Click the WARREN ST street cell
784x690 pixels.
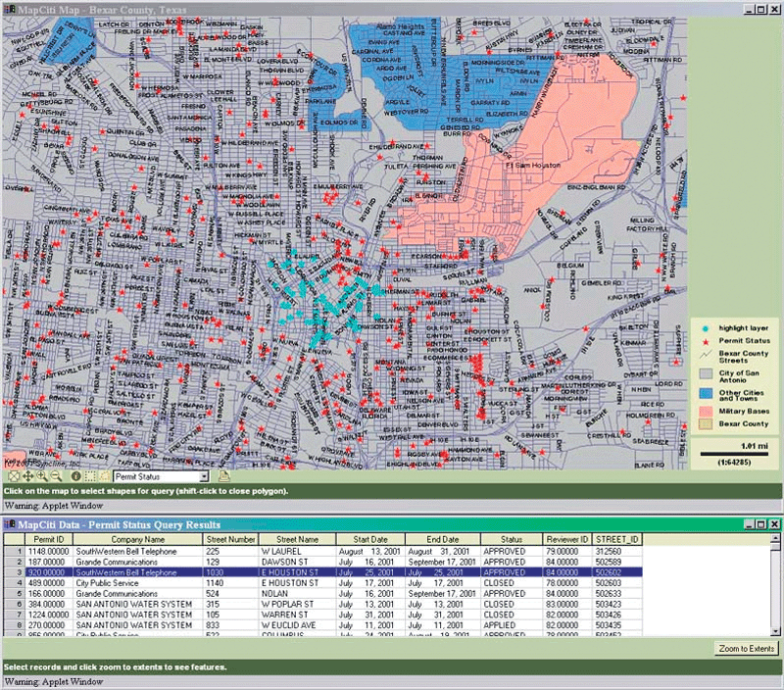pyautogui.click(x=297, y=615)
